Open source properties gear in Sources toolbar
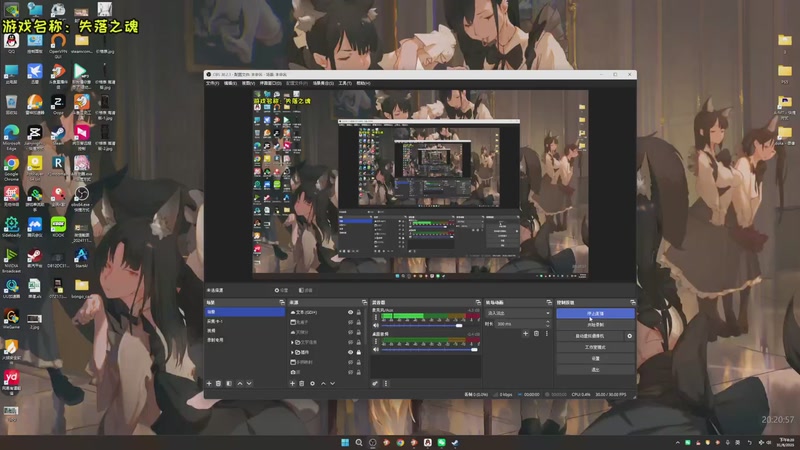 (312, 384)
